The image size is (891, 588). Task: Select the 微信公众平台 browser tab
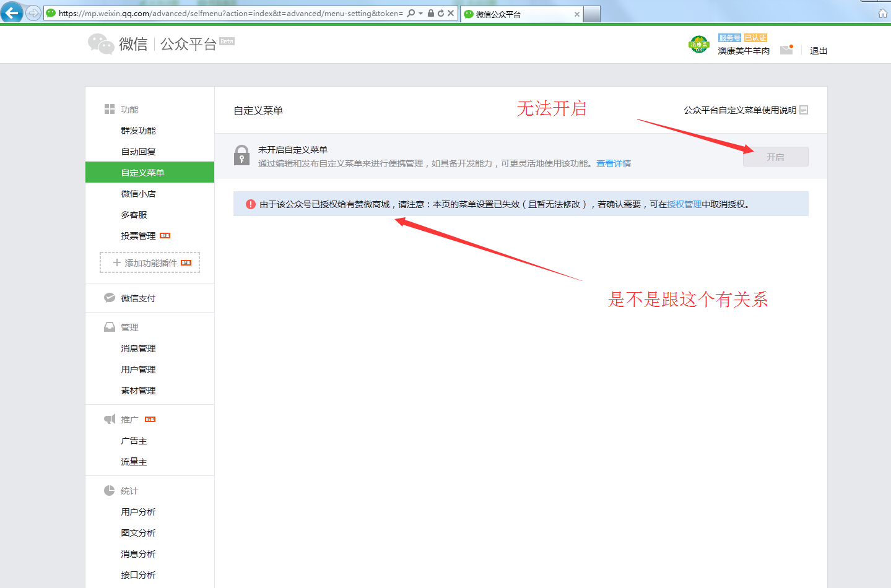[508, 13]
